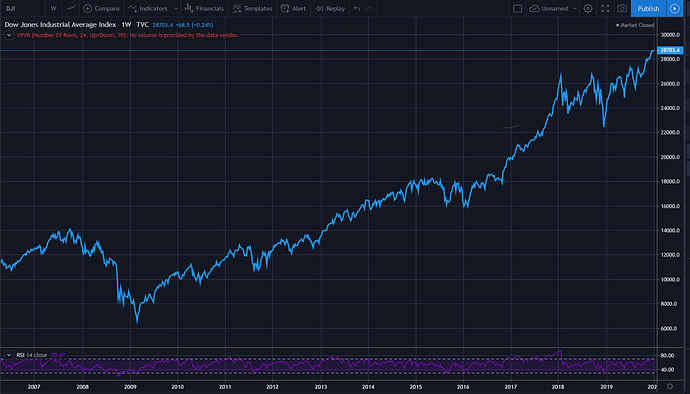Viewport: 690px width, 394px height.
Task: Collapse the RSI indicator legend arrow
Action: point(9,355)
